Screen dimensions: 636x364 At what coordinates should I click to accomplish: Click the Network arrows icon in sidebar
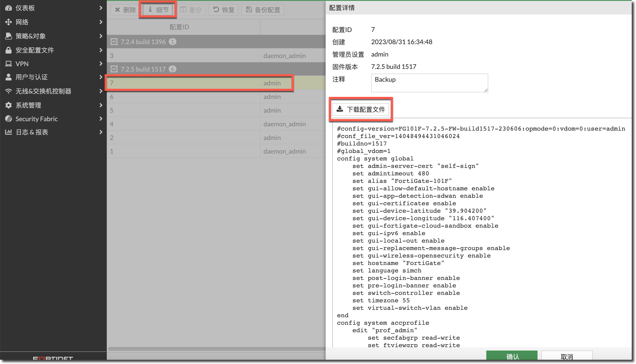click(x=9, y=22)
